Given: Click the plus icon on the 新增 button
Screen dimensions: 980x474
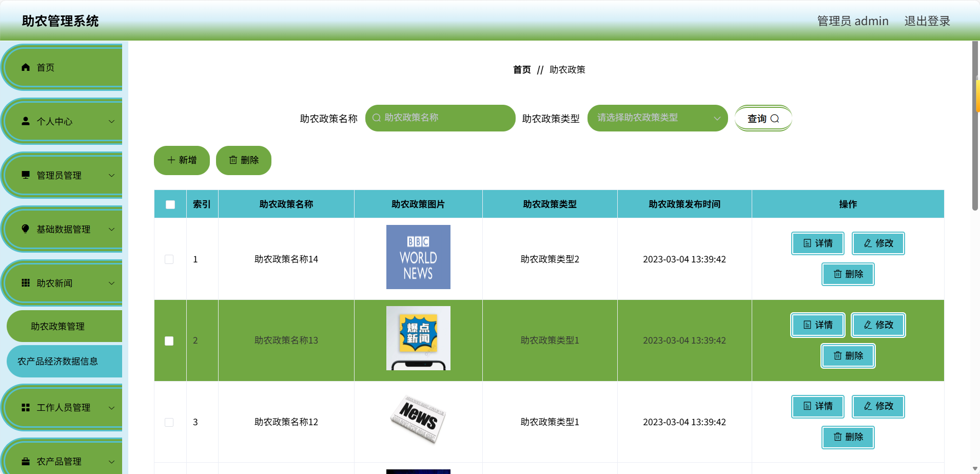Looking at the screenshot, I should 171,160.
